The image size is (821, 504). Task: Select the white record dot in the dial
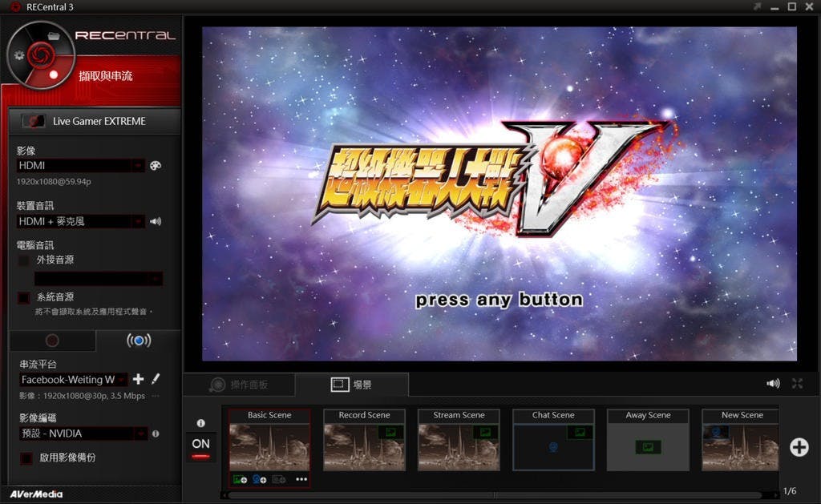click(53, 75)
